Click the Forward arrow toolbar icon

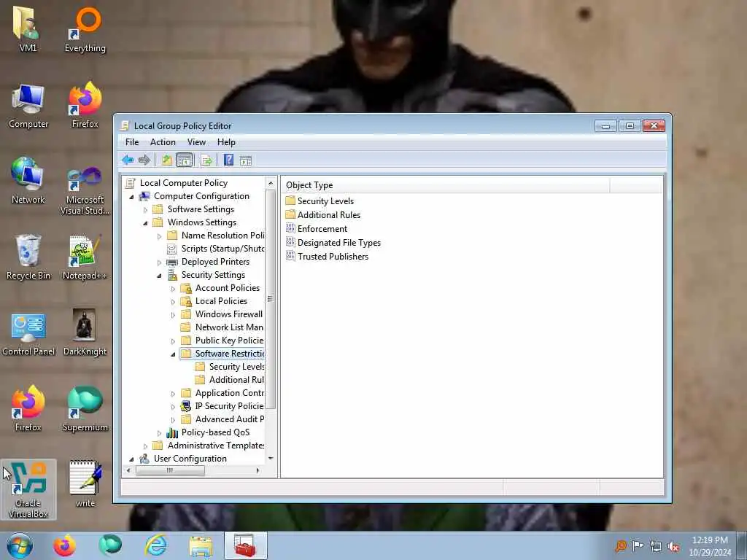pyautogui.click(x=144, y=160)
